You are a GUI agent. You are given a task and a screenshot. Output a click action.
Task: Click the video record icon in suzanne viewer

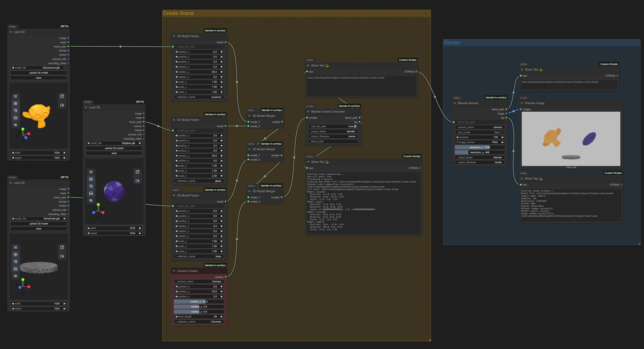point(62,105)
